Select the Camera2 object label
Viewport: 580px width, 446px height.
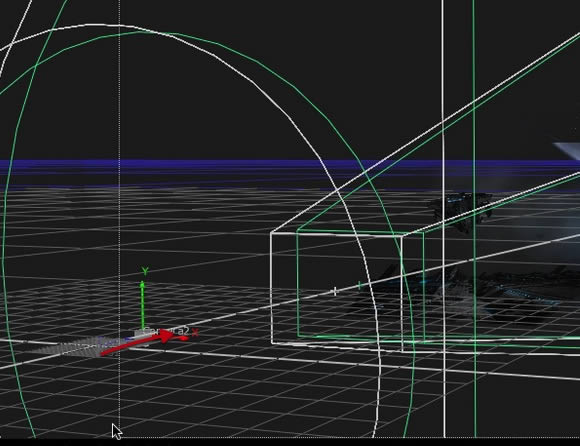pyautogui.click(x=166, y=331)
